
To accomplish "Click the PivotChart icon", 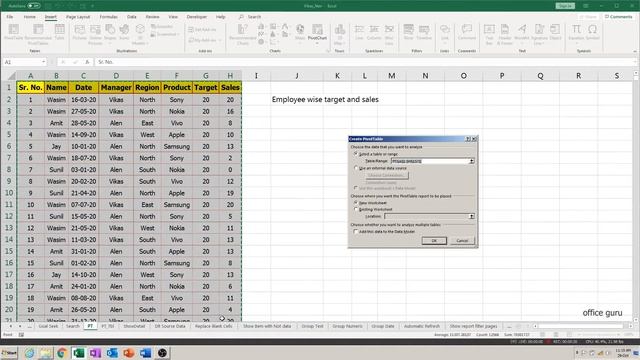I will point(317,33).
